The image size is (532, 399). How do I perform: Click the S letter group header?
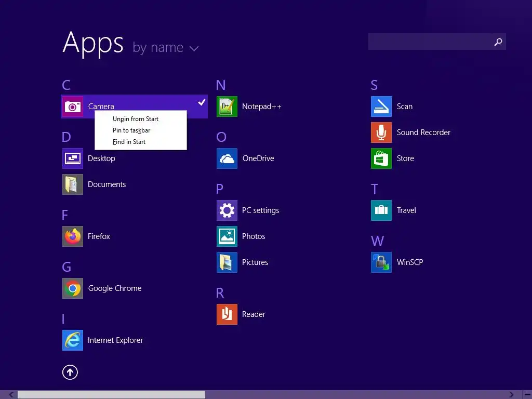tap(374, 85)
